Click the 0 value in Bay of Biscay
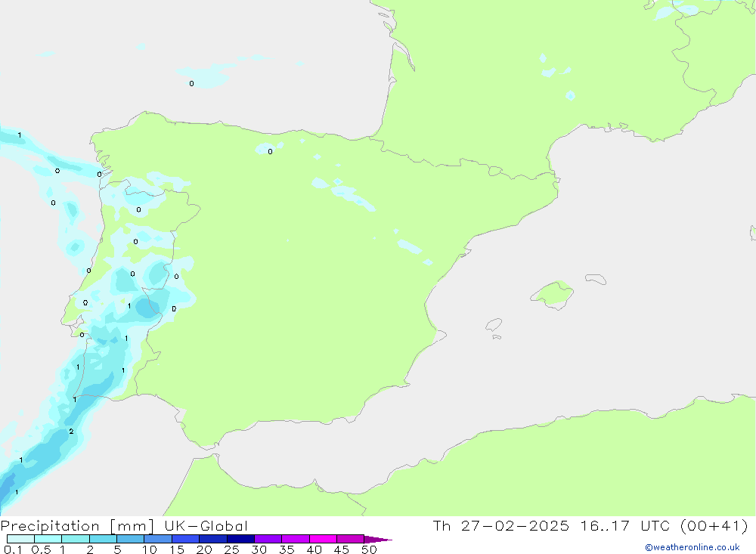Image resolution: width=756 pixels, height=554 pixels. [x=191, y=83]
